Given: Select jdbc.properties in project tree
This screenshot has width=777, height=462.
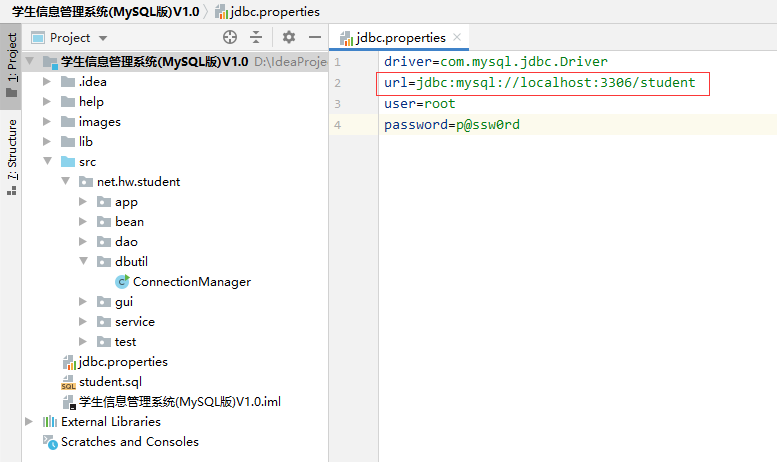Looking at the screenshot, I should 123,362.
